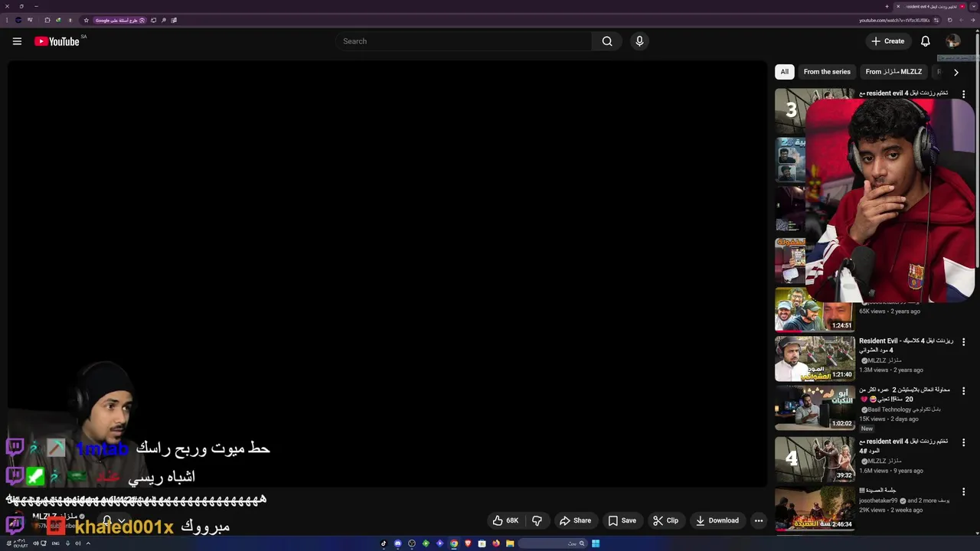Open the Resident Evil 4 classic video thumbnail
This screenshot has width=980, height=551.
[815, 359]
